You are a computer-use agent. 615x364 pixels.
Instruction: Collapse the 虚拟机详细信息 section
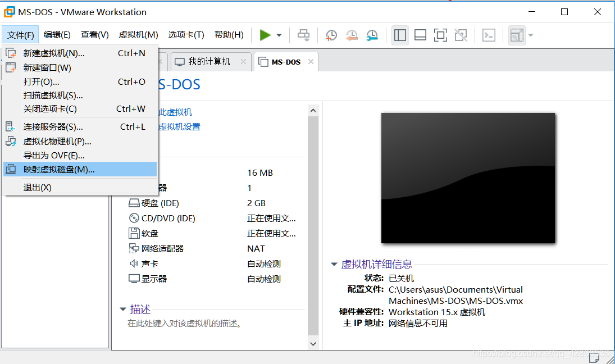point(334,265)
